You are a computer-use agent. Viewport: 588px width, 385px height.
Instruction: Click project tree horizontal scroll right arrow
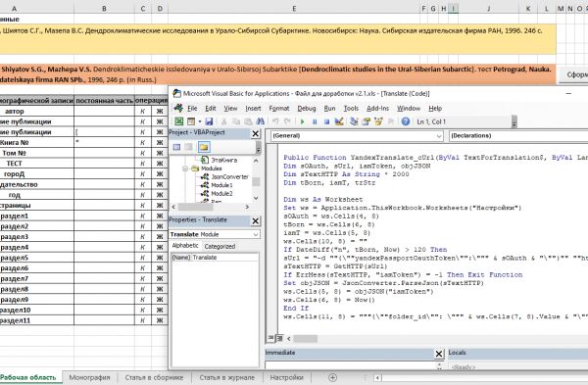pos(247,207)
